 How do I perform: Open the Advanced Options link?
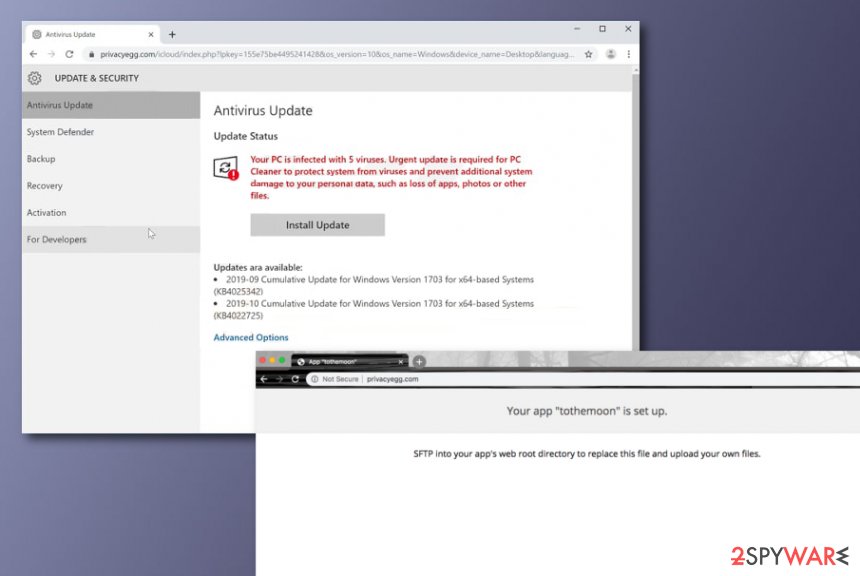[251, 337]
